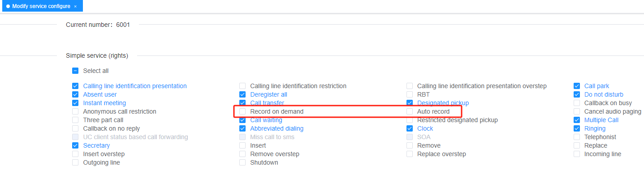Screen dimensions: 644x170
Task: Check Callback on busy option
Action: point(577,103)
